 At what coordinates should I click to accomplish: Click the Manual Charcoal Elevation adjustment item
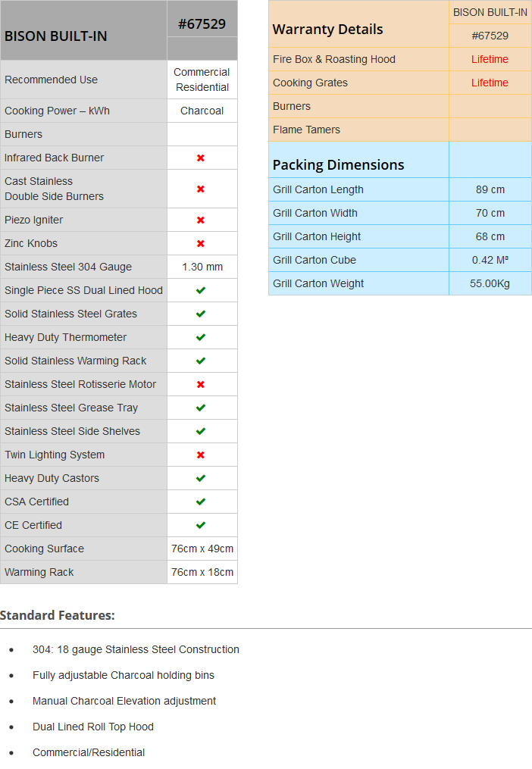[124, 702]
